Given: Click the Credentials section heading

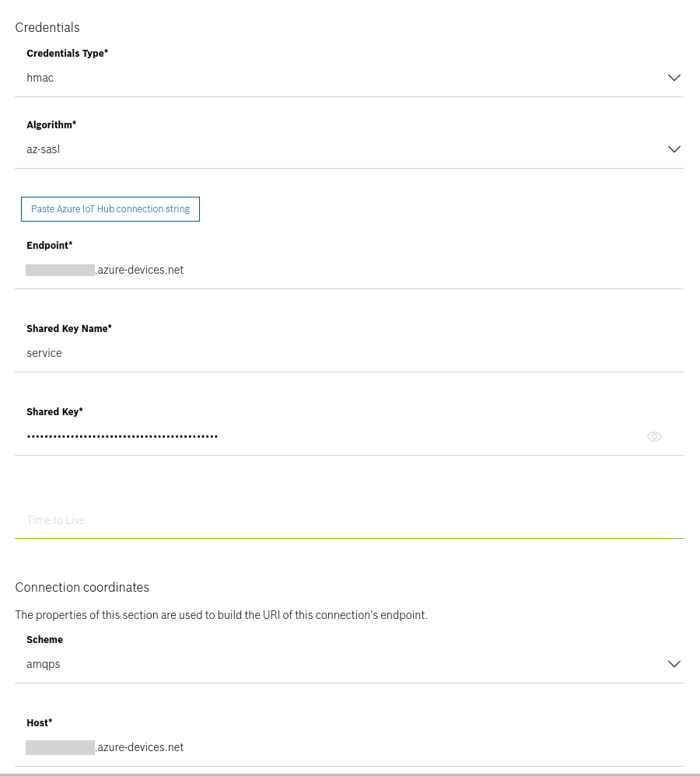Looking at the screenshot, I should (47, 27).
